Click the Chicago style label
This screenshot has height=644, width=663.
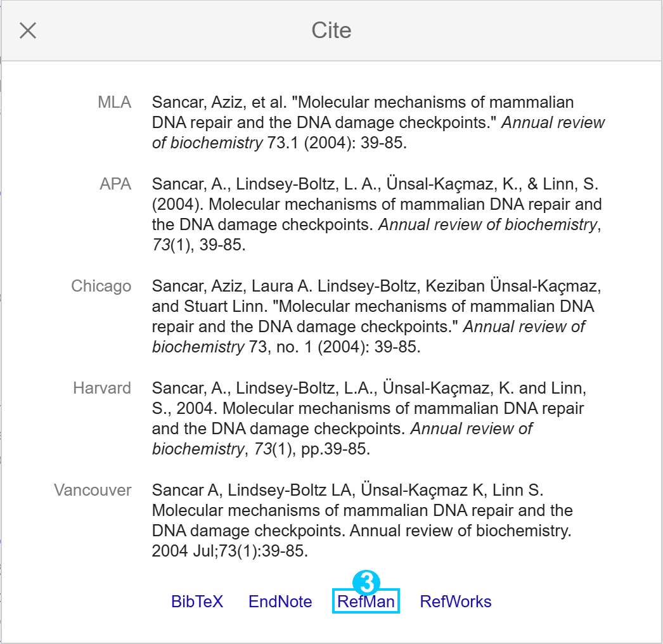coord(101,286)
